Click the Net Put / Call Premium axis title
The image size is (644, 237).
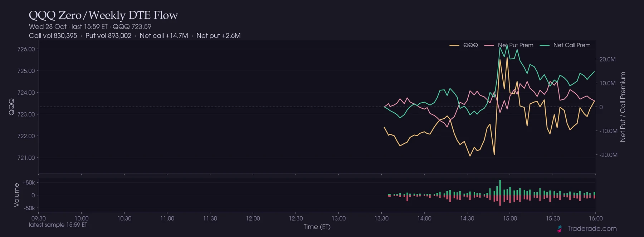623,107
